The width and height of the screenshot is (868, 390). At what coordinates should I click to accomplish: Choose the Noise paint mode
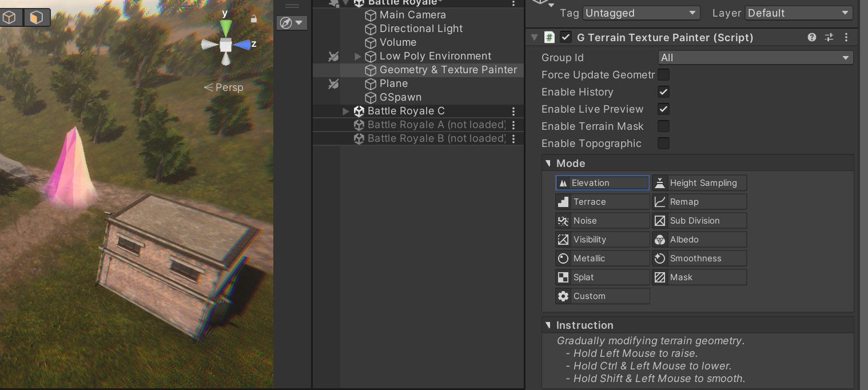603,221
